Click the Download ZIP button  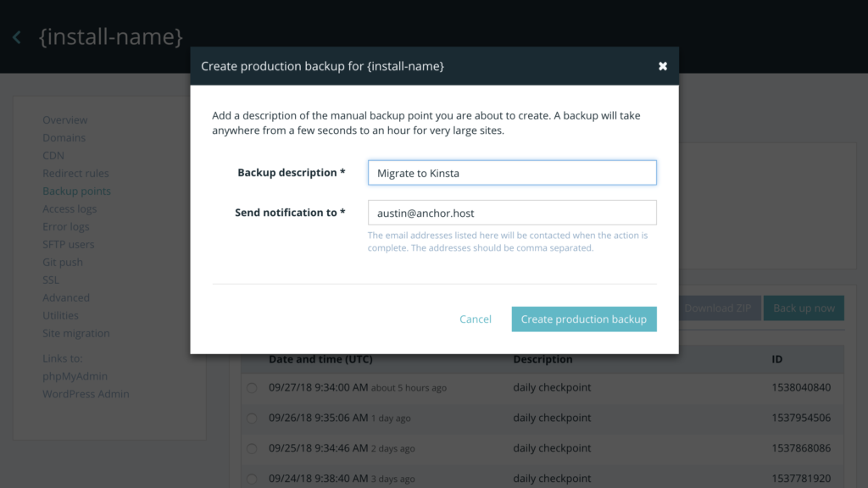tap(718, 308)
